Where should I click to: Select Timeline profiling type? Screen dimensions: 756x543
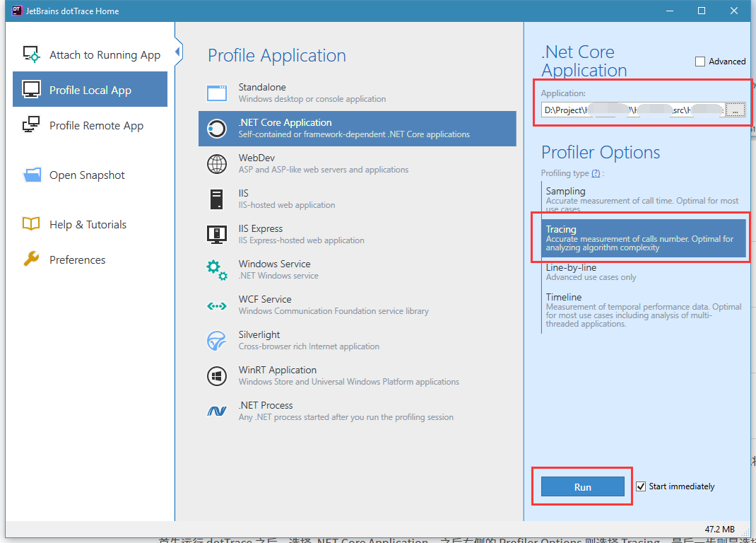[x=644, y=310]
